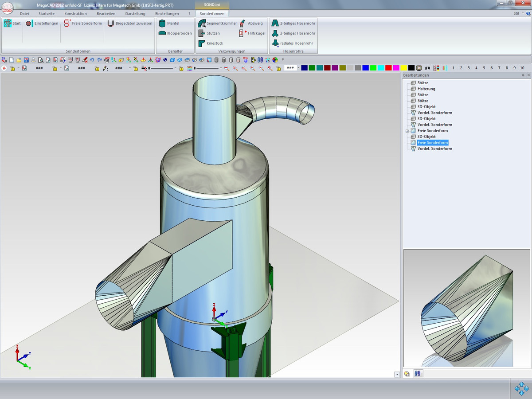Toggle the lock beside the pen icon
This screenshot has height=399, width=532.
pyautogui.click(x=97, y=68)
